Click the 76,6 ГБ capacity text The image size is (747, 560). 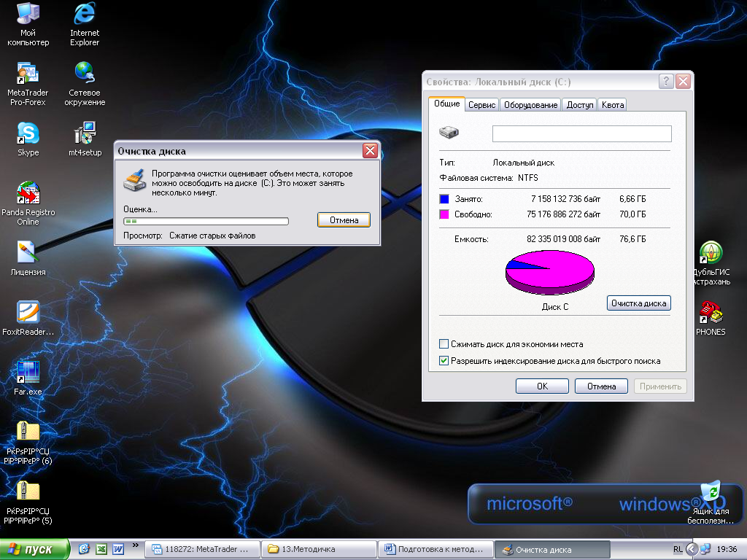pos(632,239)
